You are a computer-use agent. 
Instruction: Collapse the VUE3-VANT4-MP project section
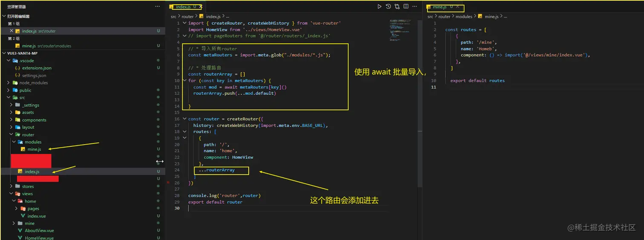pyautogui.click(x=4, y=53)
